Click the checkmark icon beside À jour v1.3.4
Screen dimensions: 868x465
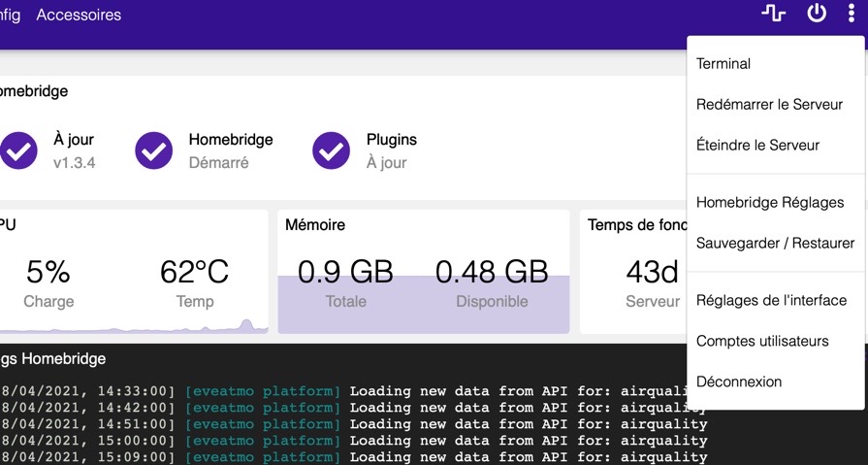(18, 150)
